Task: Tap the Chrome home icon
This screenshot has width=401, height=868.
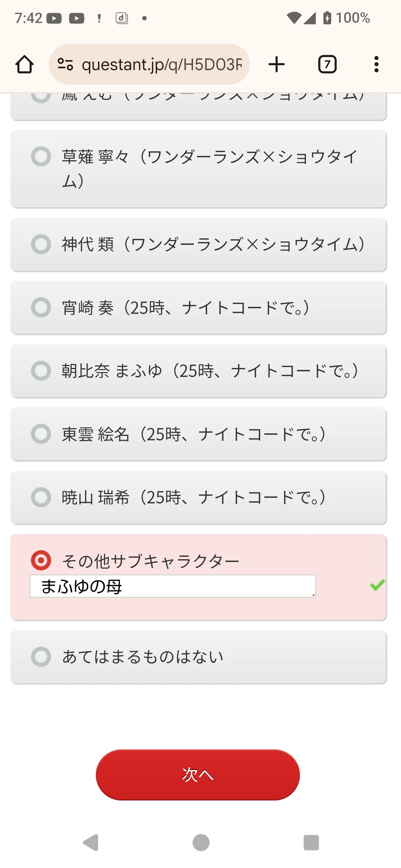Action: 25,65
